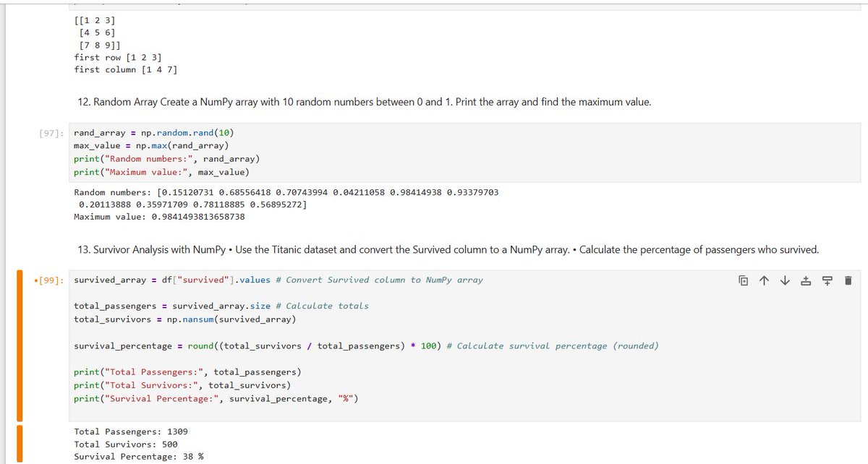Viewport: 868px width, 464px height.
Task: Click the 'Random numbers: [0.15120731' output line
Action: [286, 192]
